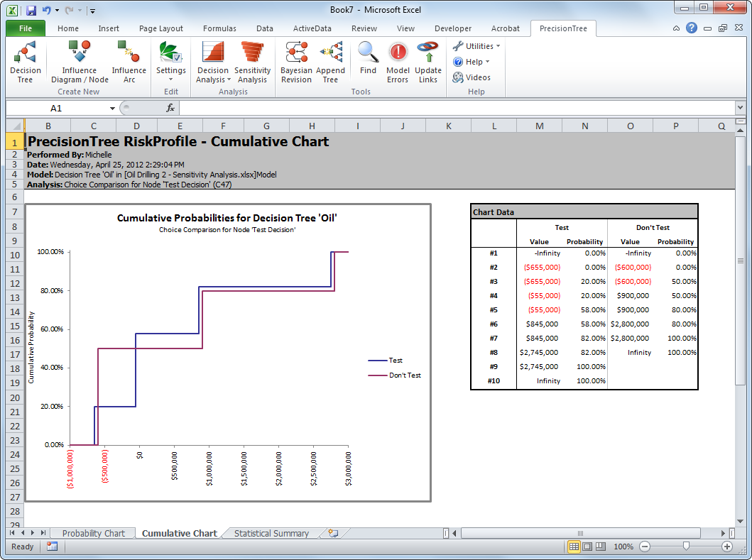Screen dimensions: 752x560
Task: Click the zoom slider handle
Action: click(x=686, y=547)
